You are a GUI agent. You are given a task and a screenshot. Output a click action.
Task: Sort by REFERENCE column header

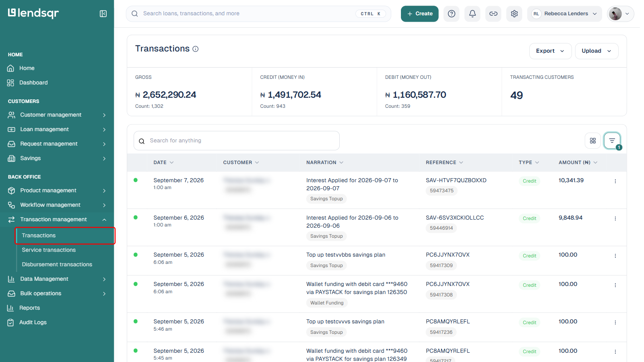pos(444,162)
